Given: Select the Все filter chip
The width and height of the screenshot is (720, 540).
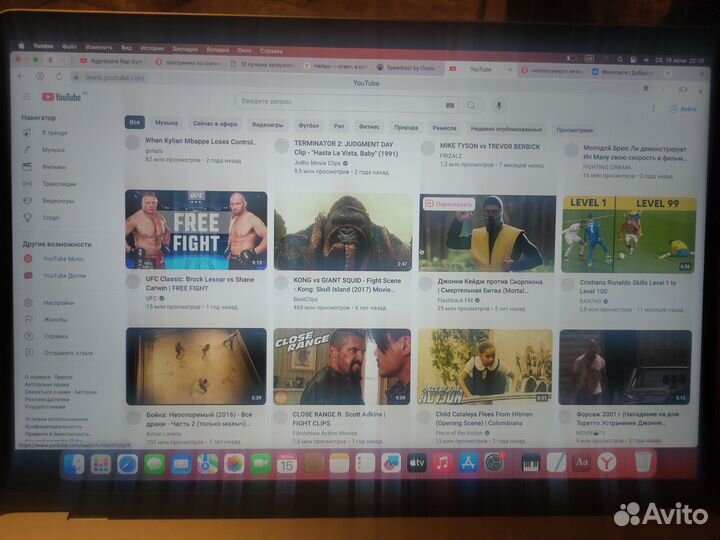Looking at the screenshot, I should [135, 122].
